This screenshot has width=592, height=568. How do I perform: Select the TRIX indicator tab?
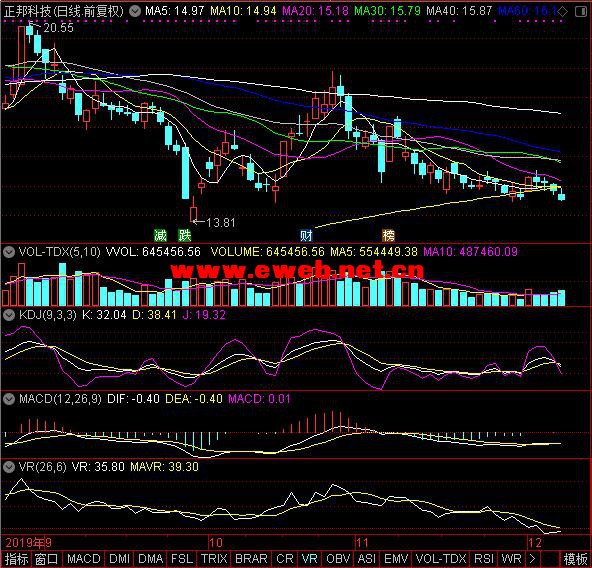214,559
